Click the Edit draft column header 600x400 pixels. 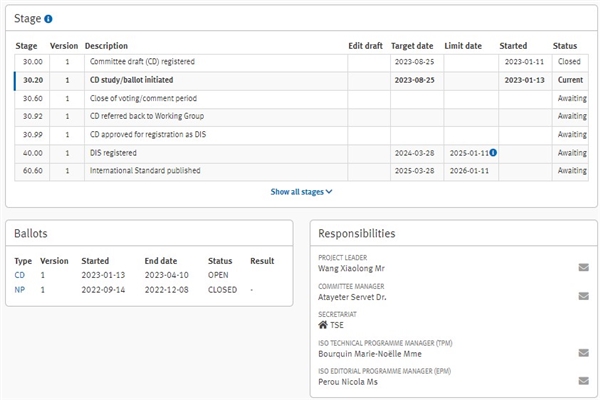tap(365, 46)
